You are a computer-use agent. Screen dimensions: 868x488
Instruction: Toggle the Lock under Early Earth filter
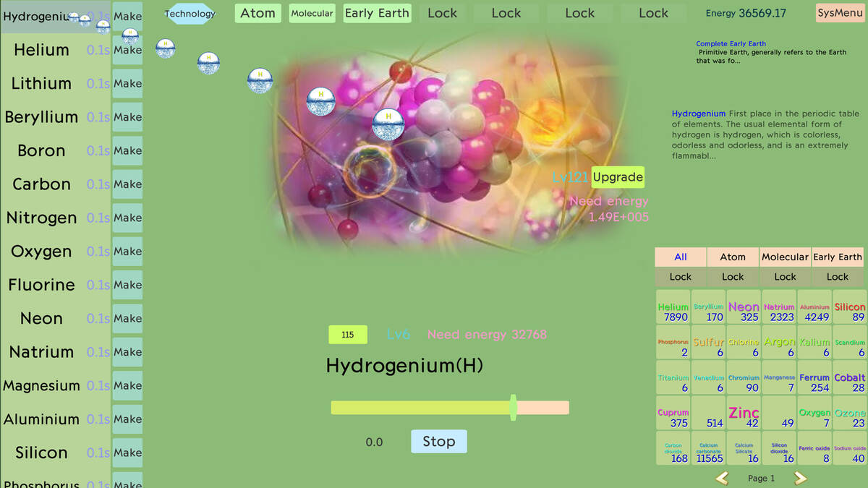click(x=837, y=276)
